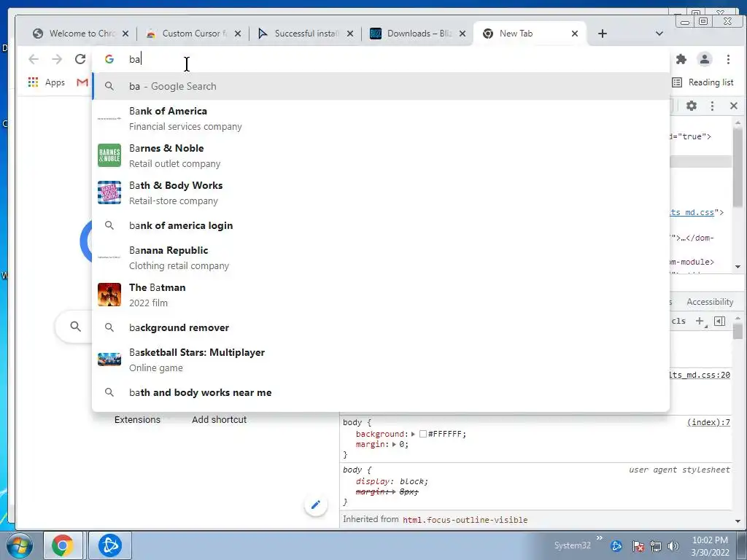
Task: Select Basketball Stars: Multiplayer suggestion
Action: (381, 359)
